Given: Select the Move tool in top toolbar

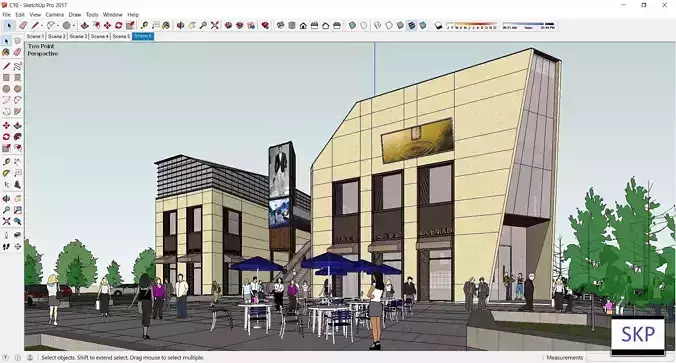Looking at the screenshot, I should tap(107, 25).
